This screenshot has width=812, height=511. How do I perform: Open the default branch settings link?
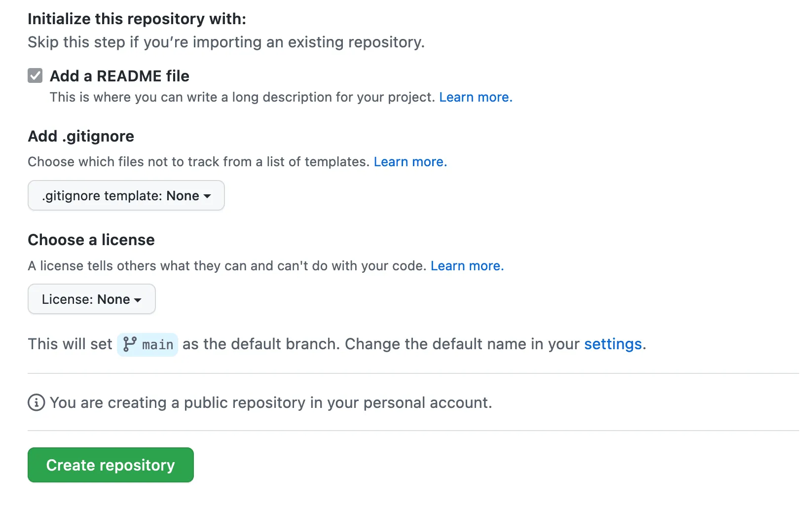tap(613, 344)
